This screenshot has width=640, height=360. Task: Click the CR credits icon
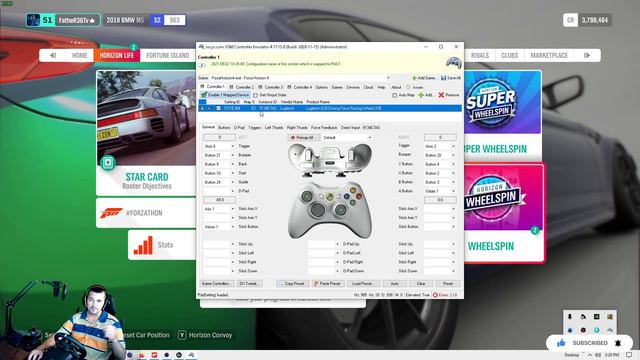click(571, 20)
